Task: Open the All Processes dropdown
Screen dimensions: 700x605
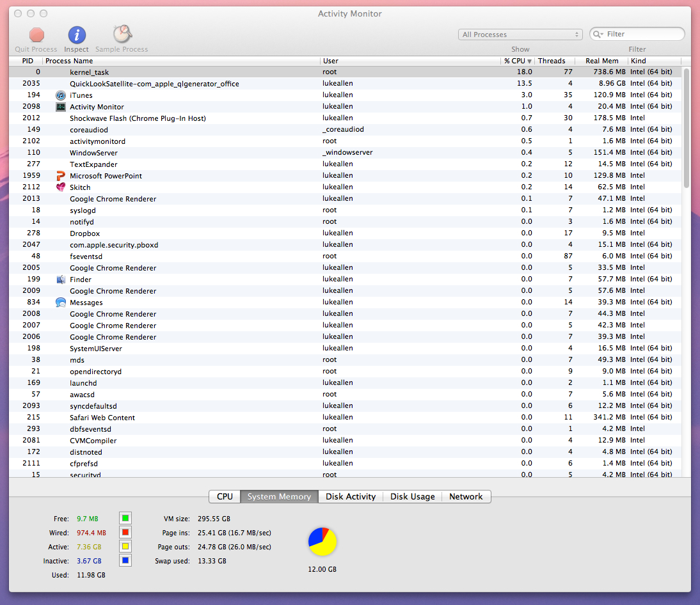Action: 520,35
